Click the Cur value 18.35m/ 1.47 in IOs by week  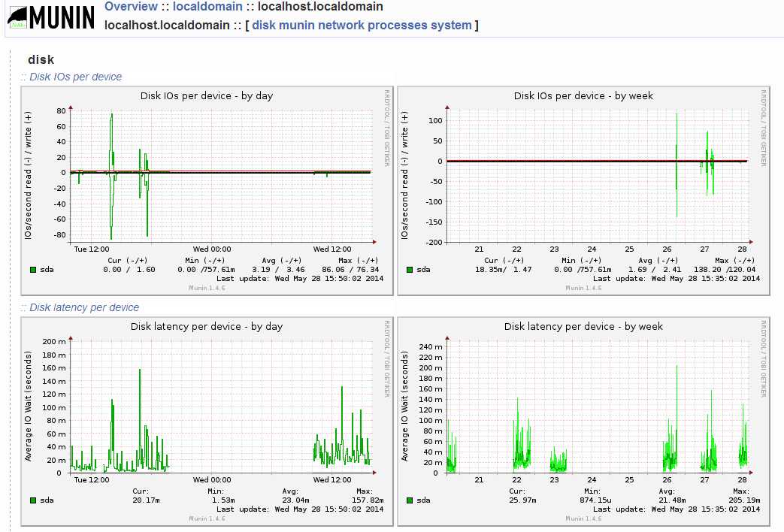click(x=503, y=270)
